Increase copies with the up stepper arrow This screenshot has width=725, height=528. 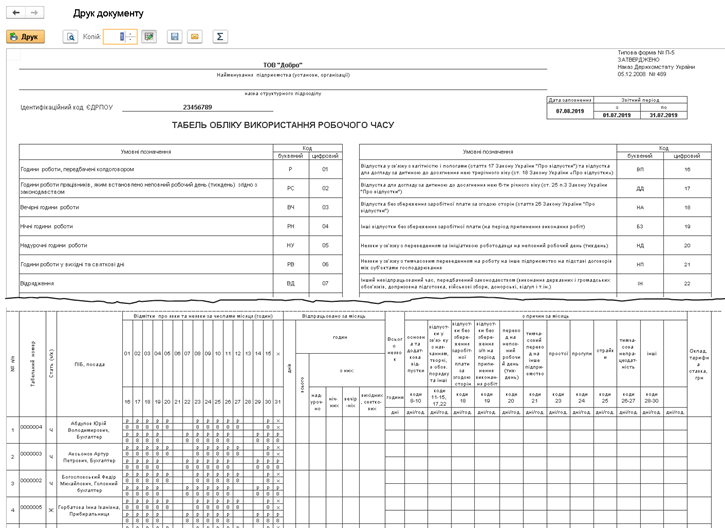131,33
